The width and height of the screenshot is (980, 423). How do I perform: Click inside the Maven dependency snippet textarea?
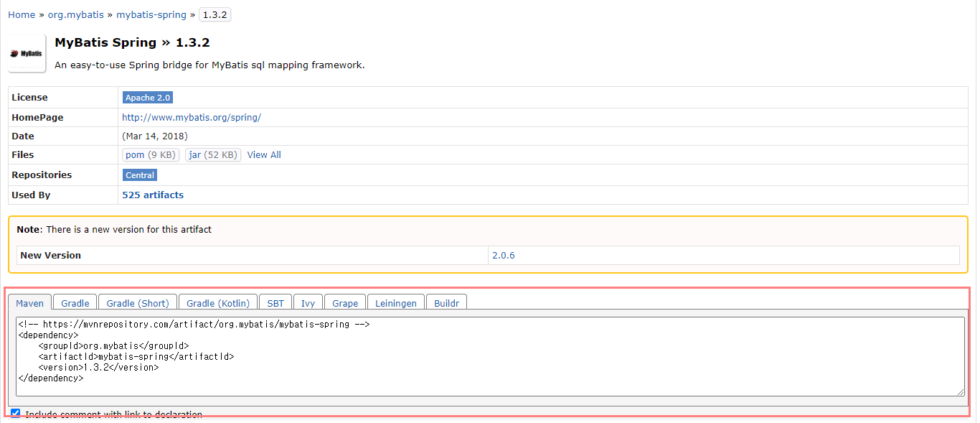point(490,356)
